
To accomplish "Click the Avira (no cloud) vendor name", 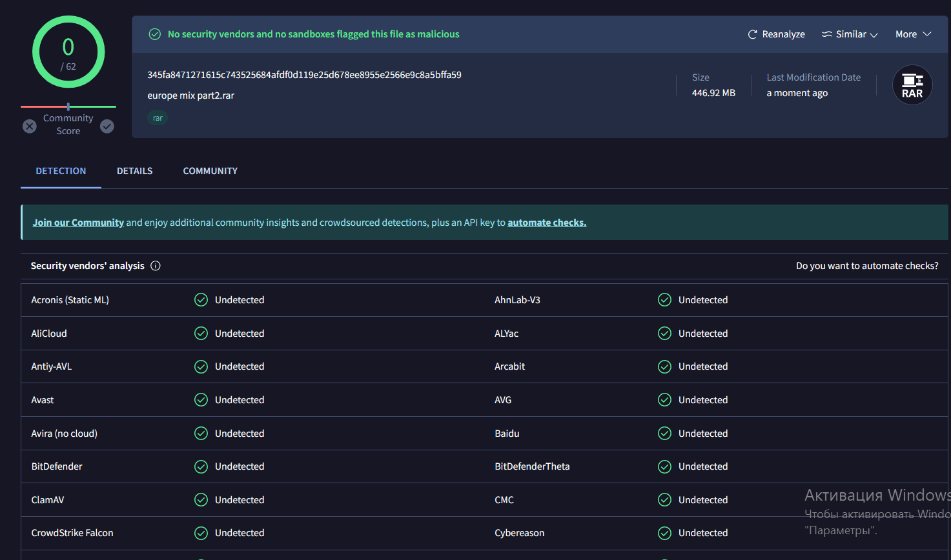I will click(64, 434).
